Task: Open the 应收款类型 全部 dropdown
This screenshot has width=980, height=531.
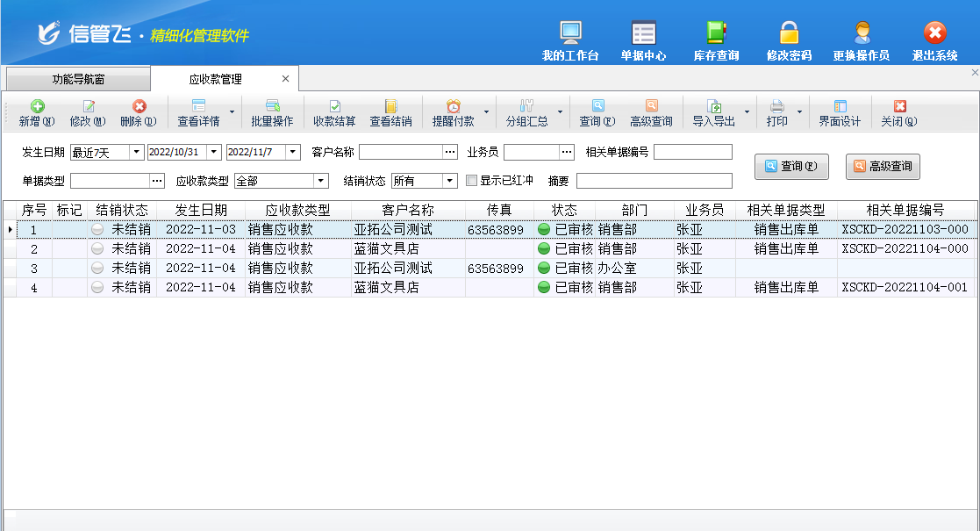Action: [x=320, y=181]
